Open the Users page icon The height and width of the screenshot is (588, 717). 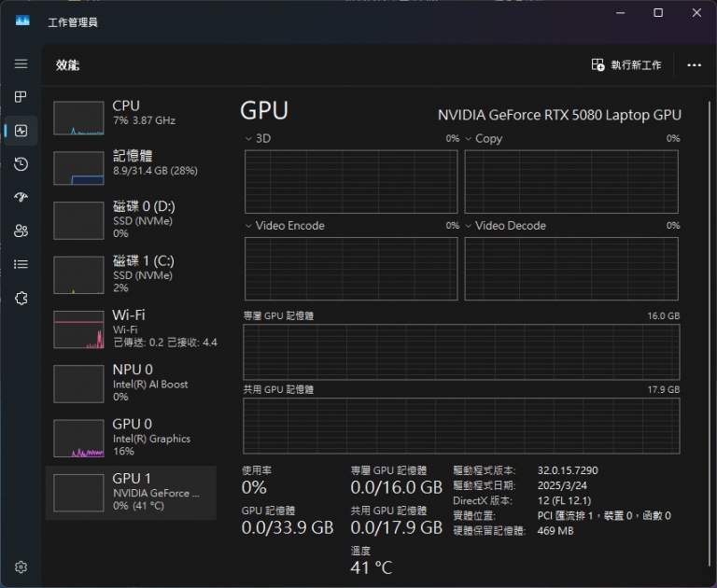[x=21, y=231]
